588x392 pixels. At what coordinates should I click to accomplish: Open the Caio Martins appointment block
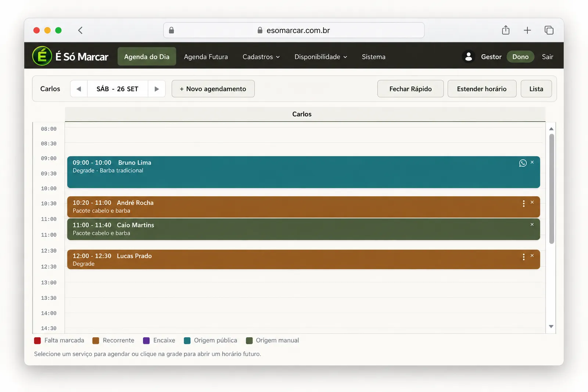[x=304, y=229]
